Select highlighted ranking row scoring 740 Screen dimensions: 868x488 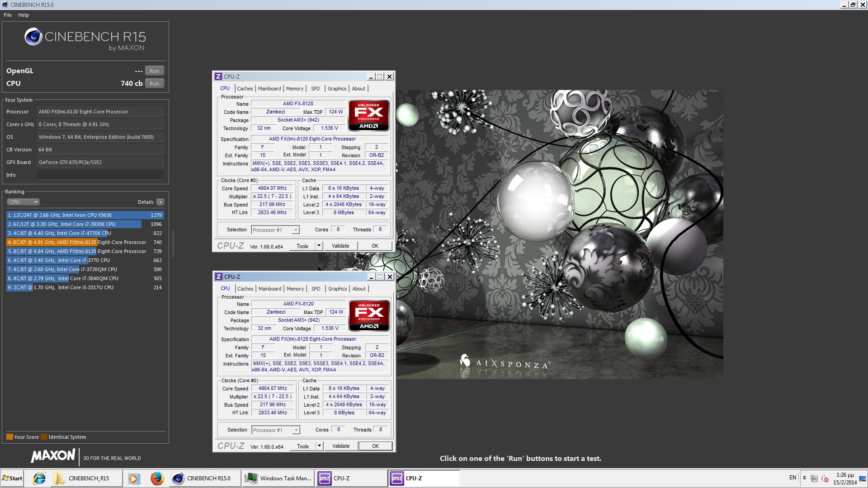85,242
